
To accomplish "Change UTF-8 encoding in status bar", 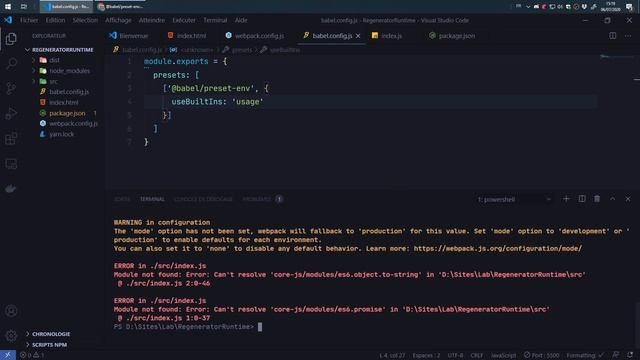I will 456,356.
